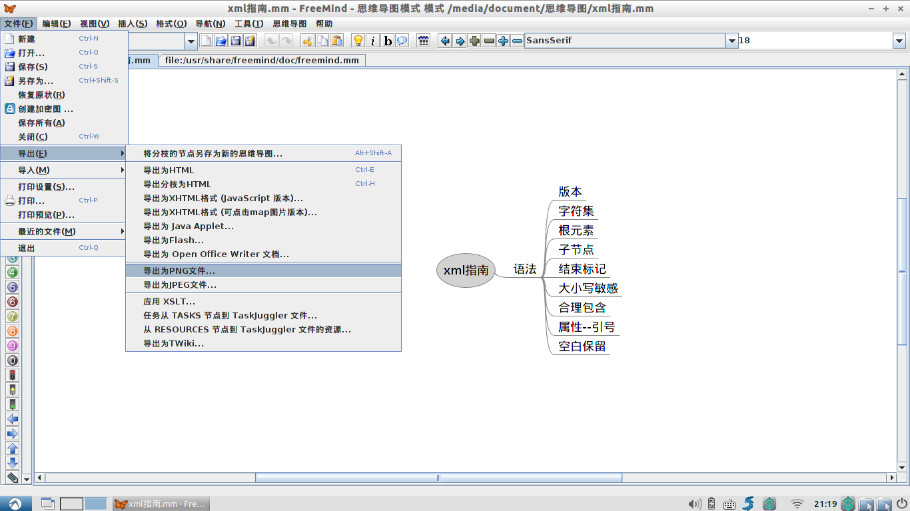The image size is (910, 511).
Task: Click the Wi-Fi network tray icon
Action: pos(797,503)
